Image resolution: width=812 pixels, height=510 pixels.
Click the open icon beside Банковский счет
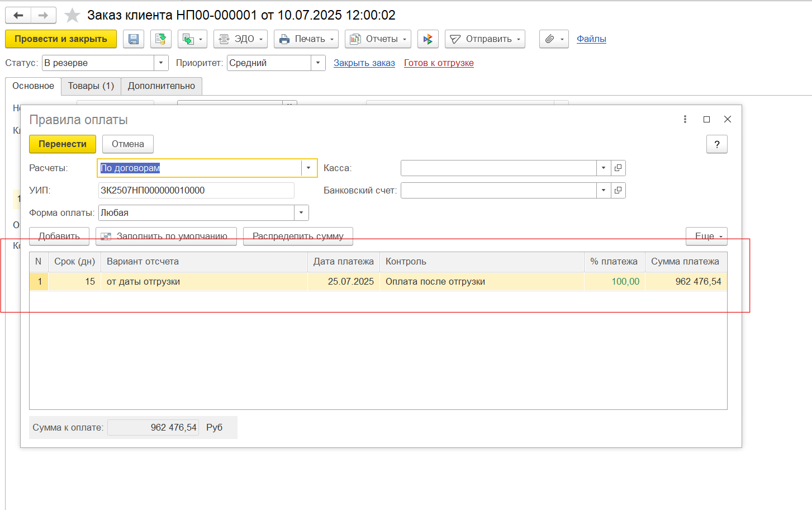coord(618,191)
